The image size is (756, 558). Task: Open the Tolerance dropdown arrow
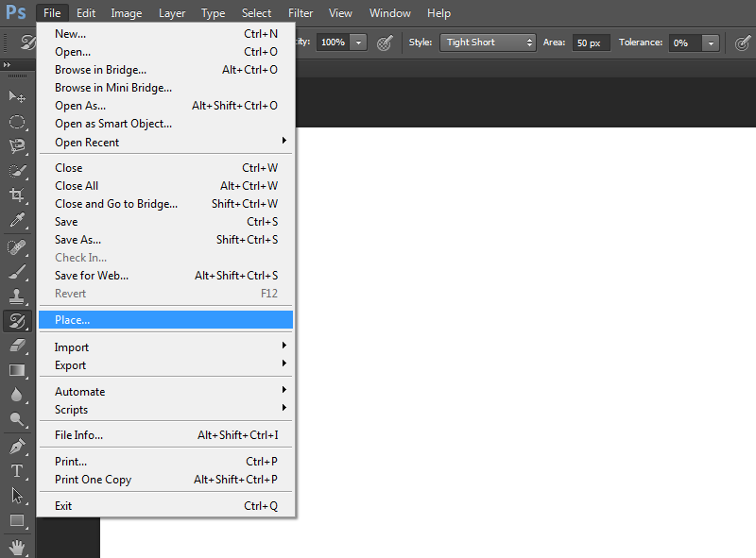tap(711, 42)
